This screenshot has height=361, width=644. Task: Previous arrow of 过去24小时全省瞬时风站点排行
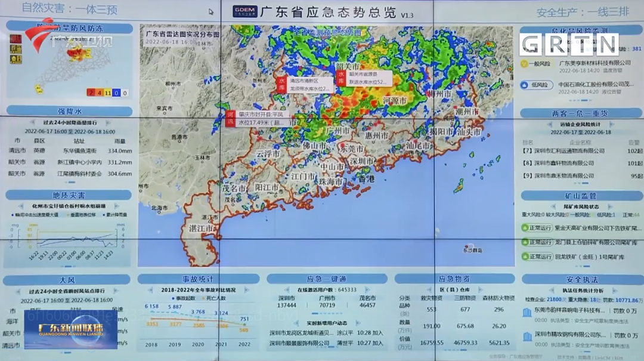point(18,291)
